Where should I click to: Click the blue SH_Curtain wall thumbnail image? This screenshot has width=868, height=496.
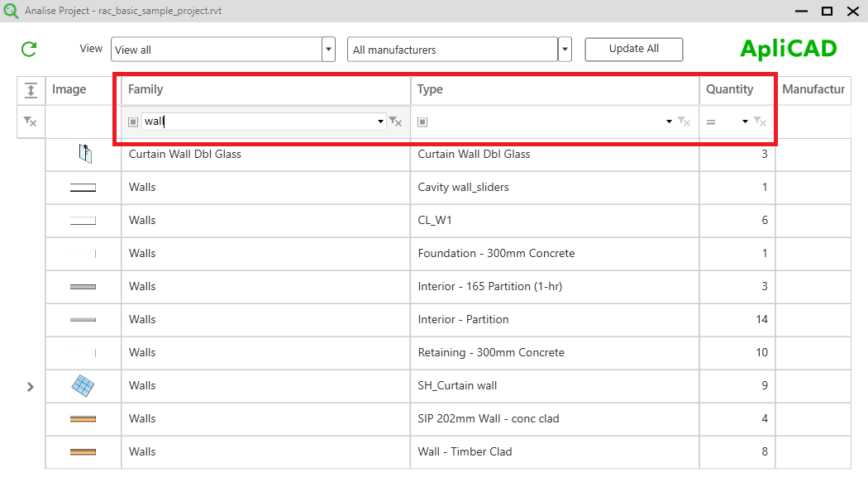point(83,385)
